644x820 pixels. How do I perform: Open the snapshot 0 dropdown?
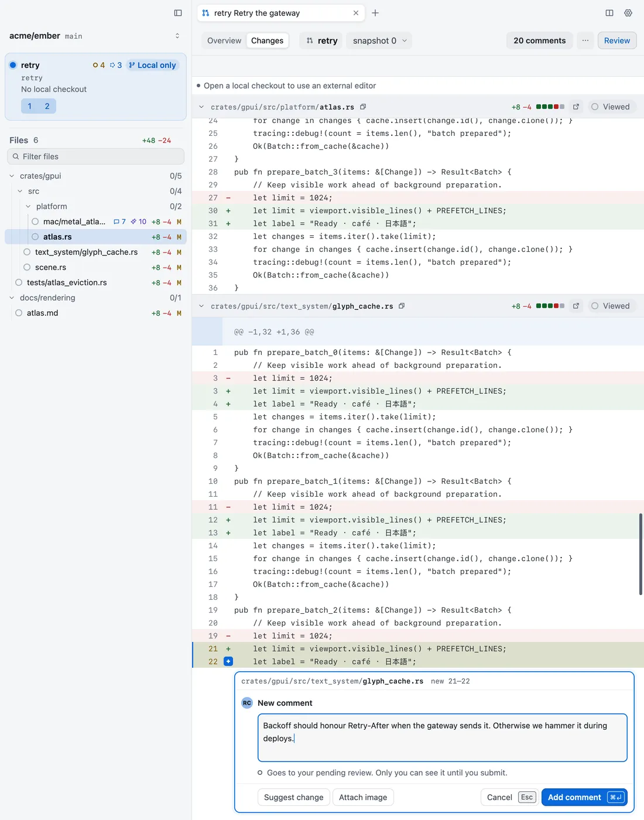[x=379, y=40]
